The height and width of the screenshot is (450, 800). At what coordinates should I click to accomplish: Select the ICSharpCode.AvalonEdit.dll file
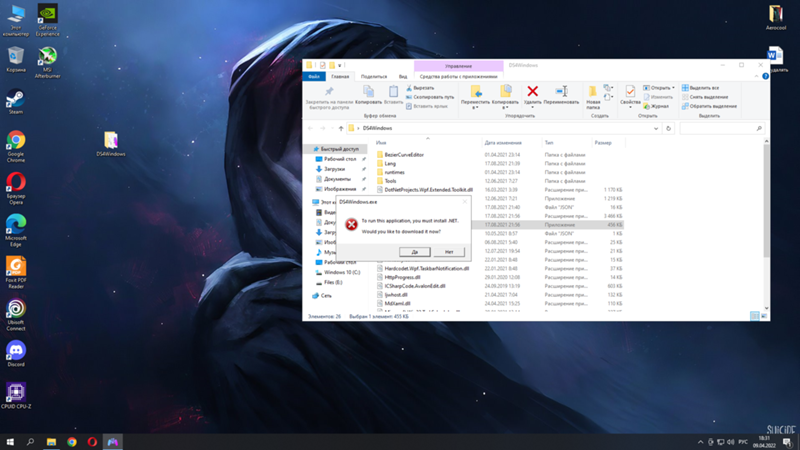pos(415,286)
